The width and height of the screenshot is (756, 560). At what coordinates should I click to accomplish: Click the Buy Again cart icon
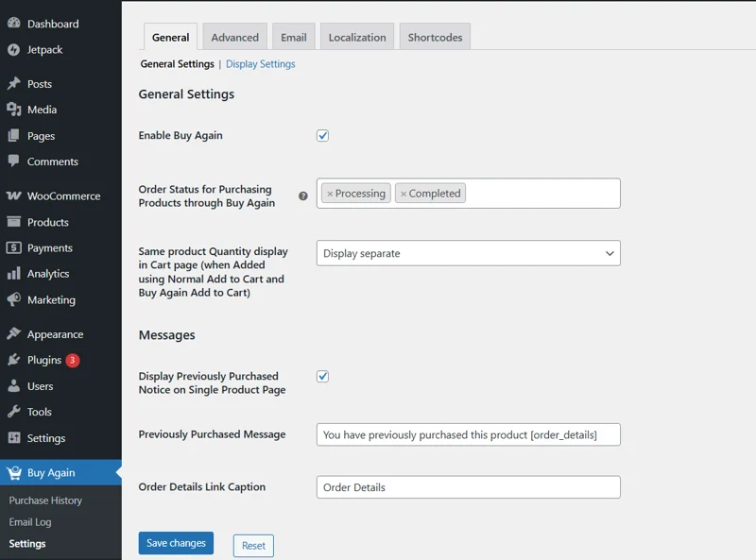click(x=14, y=473)
